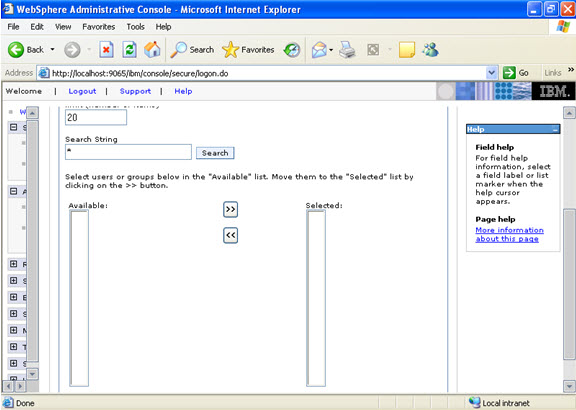Open the Favorites menu
The width and height of the screenshot is (576, 410).
[98, 27]
